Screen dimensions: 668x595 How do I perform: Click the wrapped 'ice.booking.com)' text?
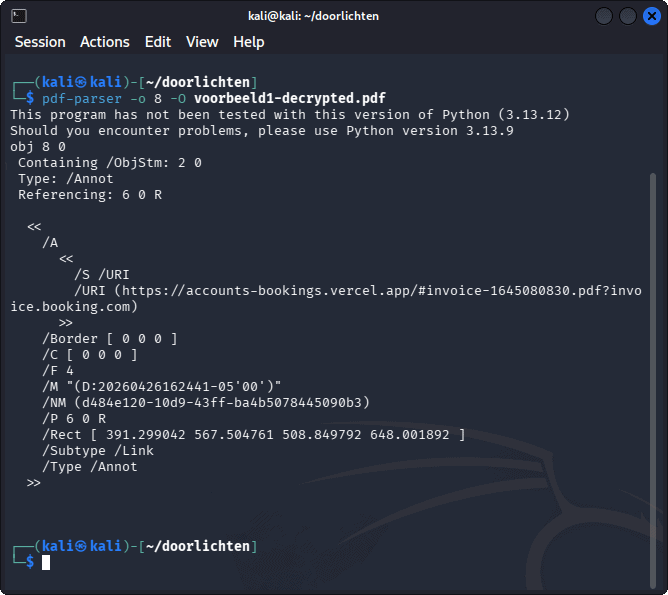tap(74, 307)
